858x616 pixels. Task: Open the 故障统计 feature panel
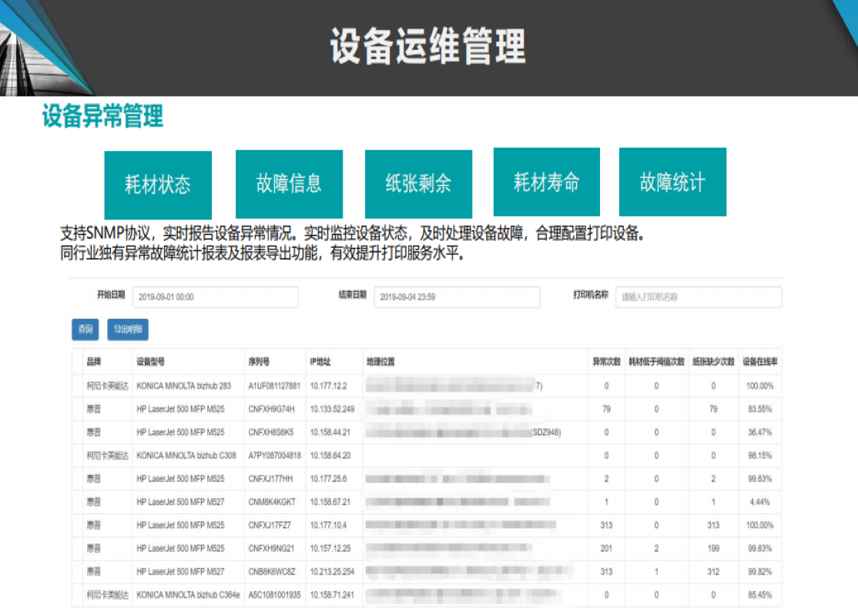pos(672,182)
